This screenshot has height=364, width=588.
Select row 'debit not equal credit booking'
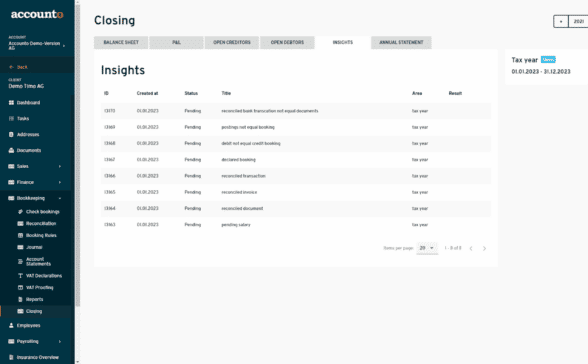tap(296, 144)
